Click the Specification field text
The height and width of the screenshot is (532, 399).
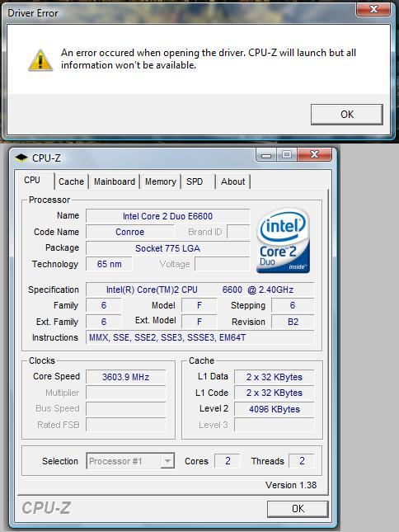pyautogui.click(x=200, y=290)
